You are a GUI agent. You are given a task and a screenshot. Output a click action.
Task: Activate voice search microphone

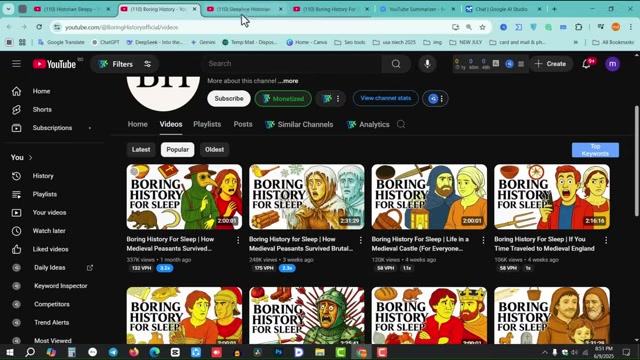pyautogui.click(x=427, y=64)
